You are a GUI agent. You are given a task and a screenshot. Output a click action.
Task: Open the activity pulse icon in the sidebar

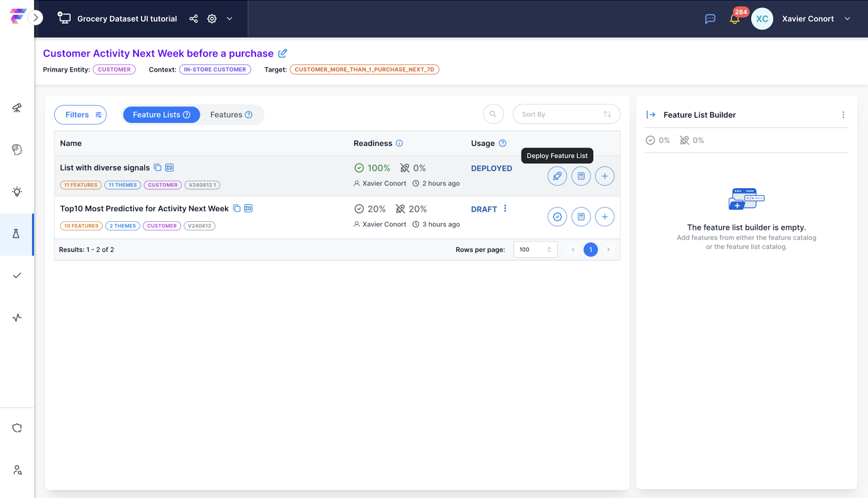coord(17,318)
